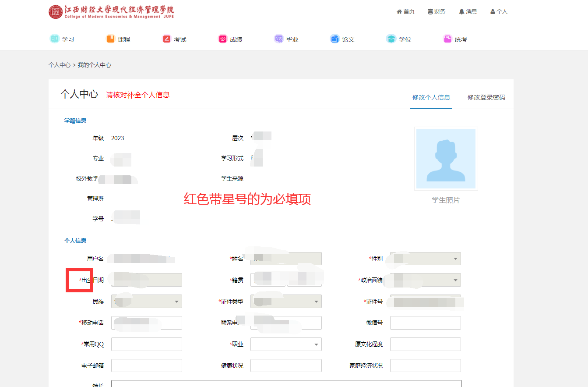Open the 证件类型 ID type dropdown
Image resolution: width=588 pixels, height=387 pixels.
[286, 302]
